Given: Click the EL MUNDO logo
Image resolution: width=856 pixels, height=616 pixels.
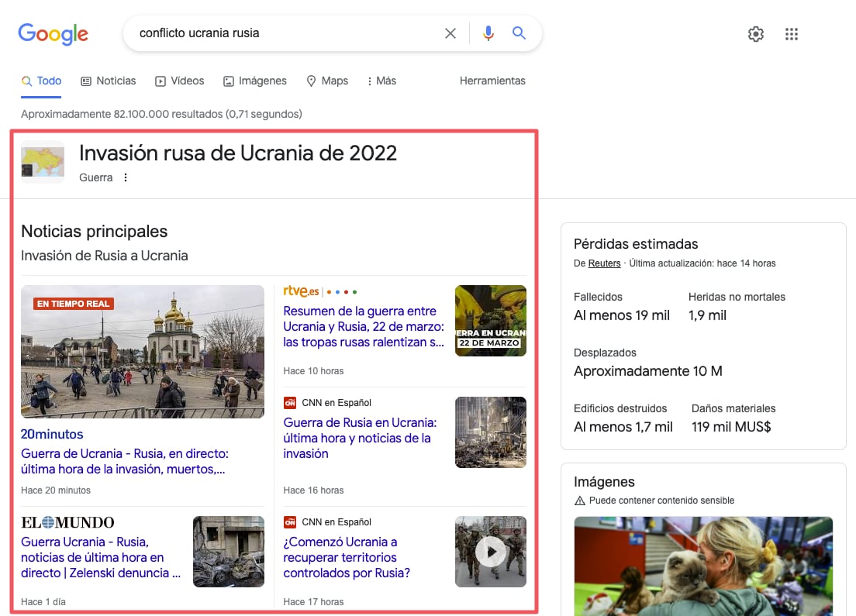Looking at the screenshot, I should click(x=67, y=523).
